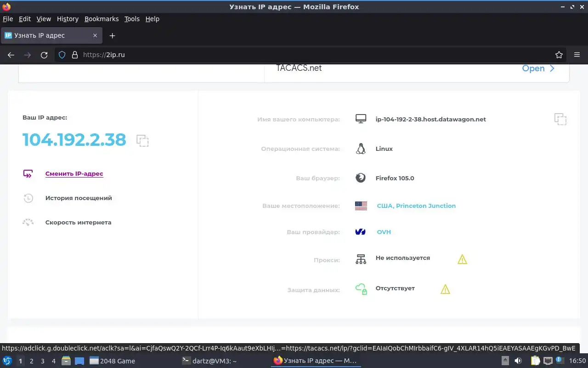The width and height of the screenshot is (588, 368).
Task: Click the ip-104-192-2-38.host.datawagon.net hostname text
Action: (x=431, y=119)
